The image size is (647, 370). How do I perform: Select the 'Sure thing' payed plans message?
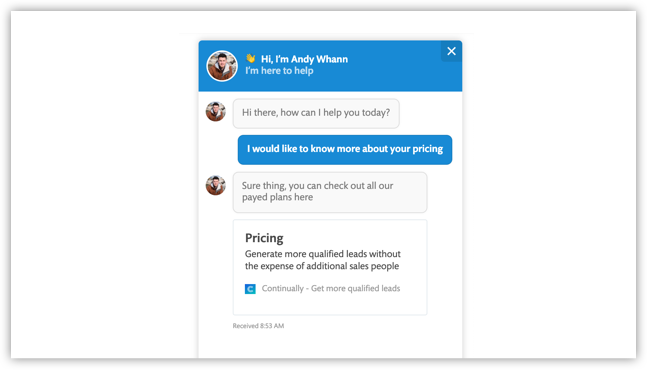(330, 192)
